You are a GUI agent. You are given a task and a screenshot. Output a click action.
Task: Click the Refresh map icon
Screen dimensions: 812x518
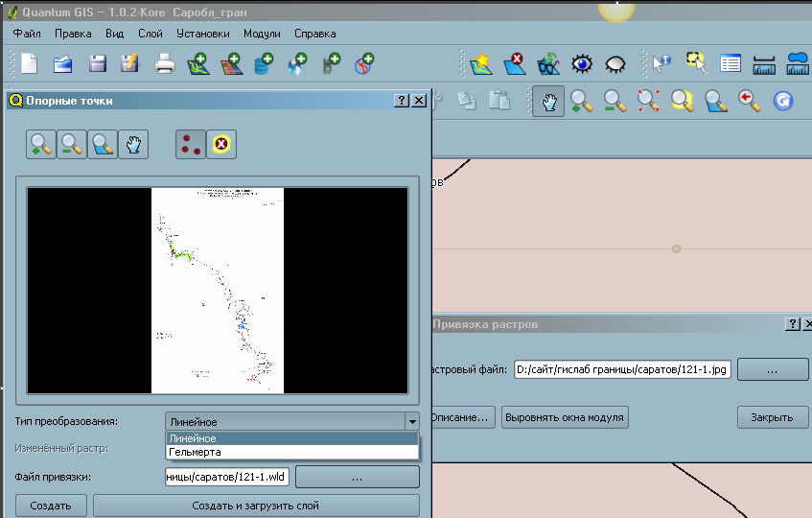(783, 101)
